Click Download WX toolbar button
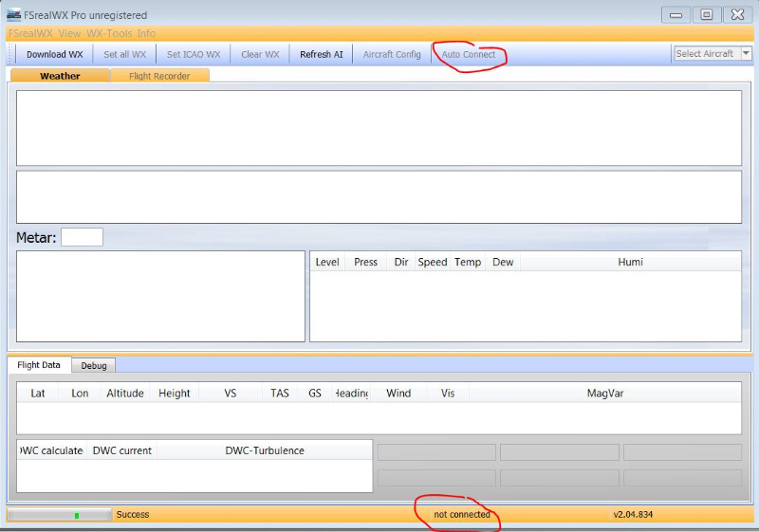The width and height of the screenshot is (759, 532). tap(55, 54)
